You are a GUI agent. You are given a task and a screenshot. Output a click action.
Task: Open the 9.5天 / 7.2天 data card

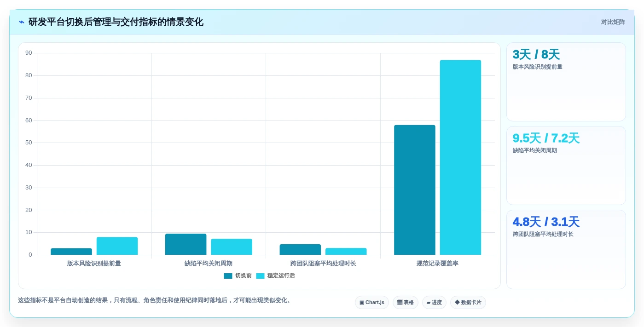(566, 166)
